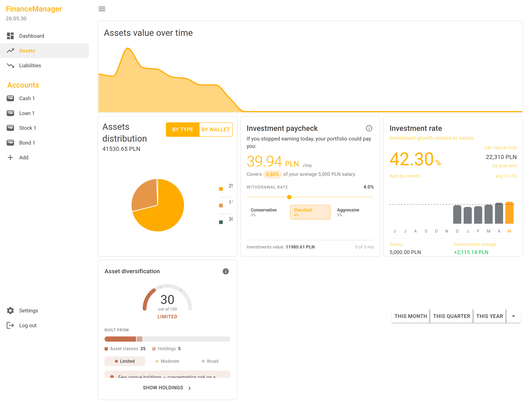Open the hamburger menu icon
Image resolution: width=532 pixels, height=403 pixels.
point(102,9)
